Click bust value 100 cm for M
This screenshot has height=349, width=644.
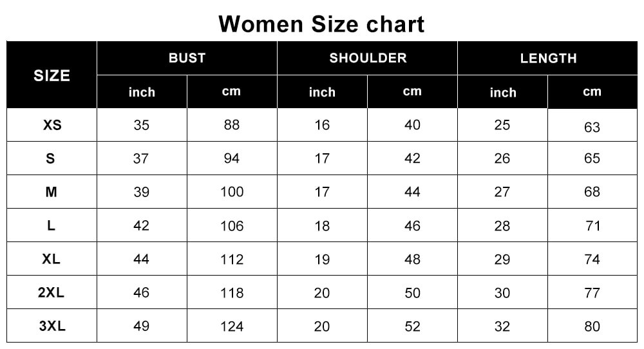click(232, 192)
